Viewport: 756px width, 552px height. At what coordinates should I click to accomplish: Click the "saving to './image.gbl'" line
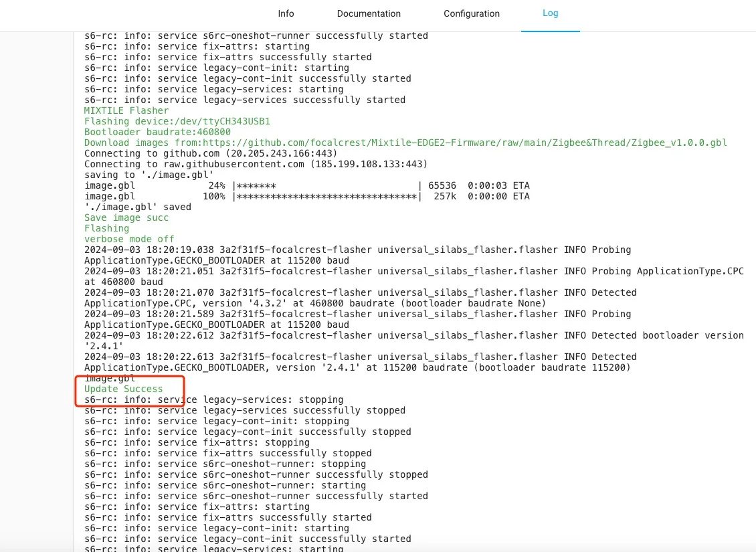(149, 175)
